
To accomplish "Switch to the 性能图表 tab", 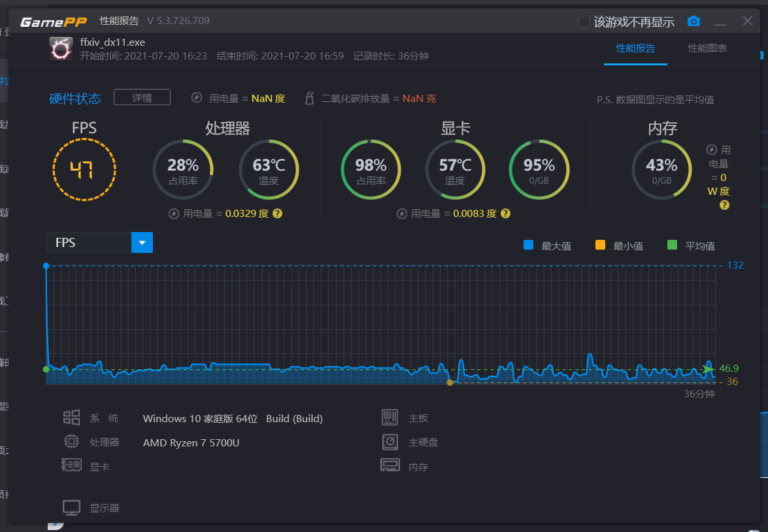I will 707,48.
